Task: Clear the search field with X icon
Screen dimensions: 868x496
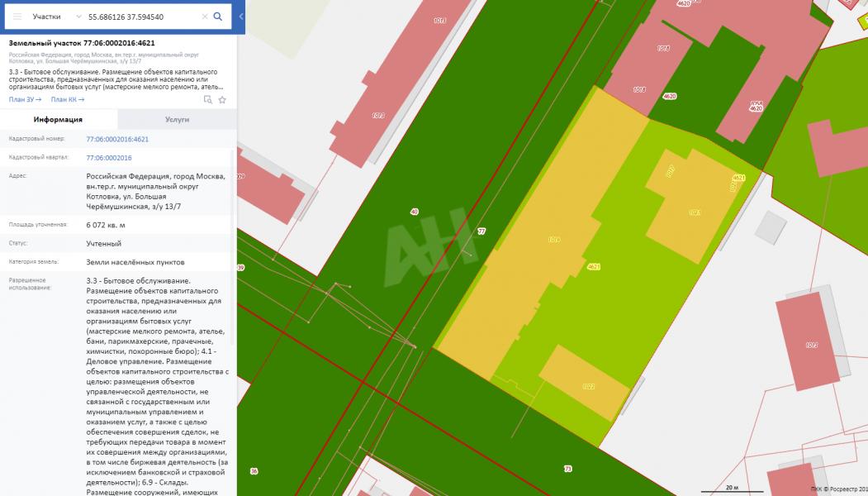Action: [x=204, y=17]
